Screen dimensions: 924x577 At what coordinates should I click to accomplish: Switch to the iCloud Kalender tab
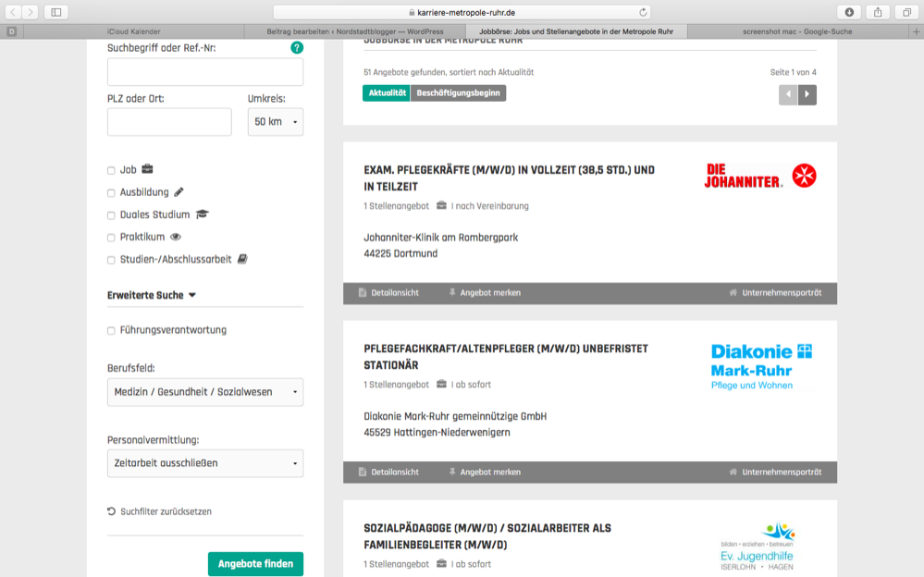coord(134,31)
